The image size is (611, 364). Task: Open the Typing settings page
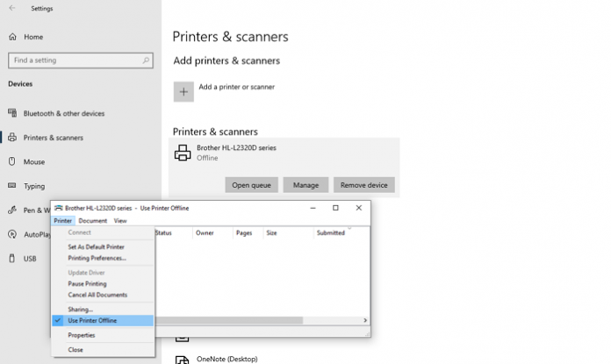[x=34, y=186]
